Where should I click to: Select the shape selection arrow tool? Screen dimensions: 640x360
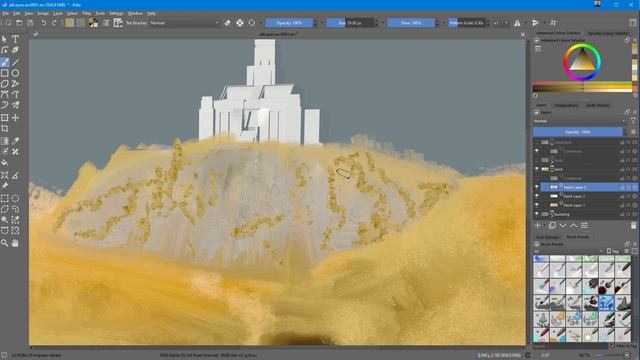click(x=4, y=39)
